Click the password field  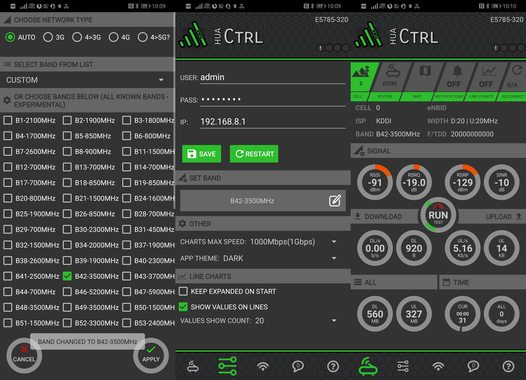click(x=273, y=100)
